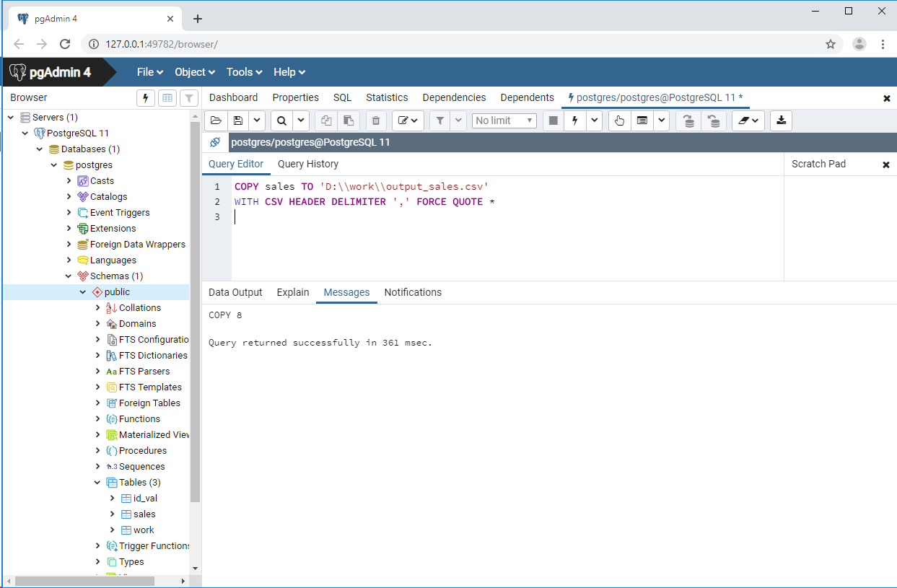Open the No limit rows dropdown

tap(504, 120)
